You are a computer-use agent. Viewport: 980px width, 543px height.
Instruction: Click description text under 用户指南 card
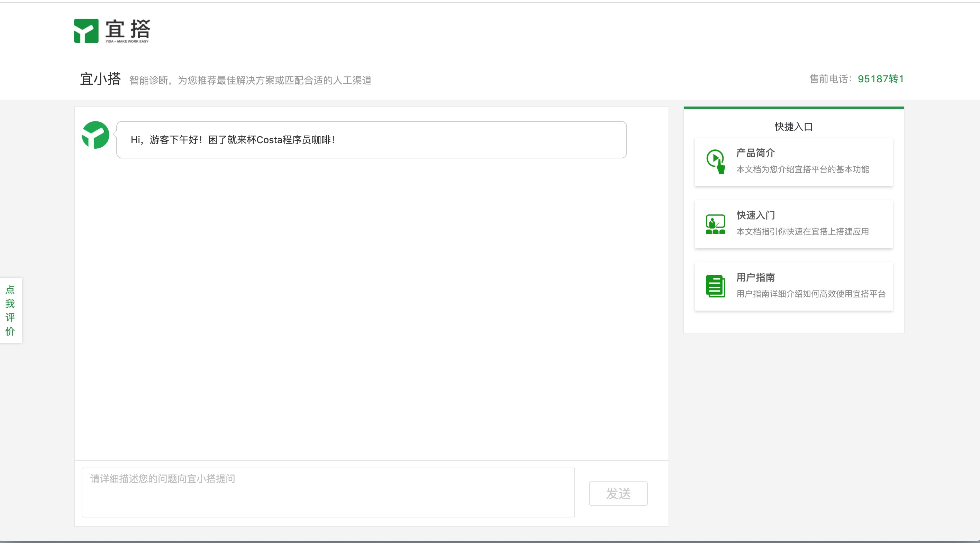(x=811, y=294)
